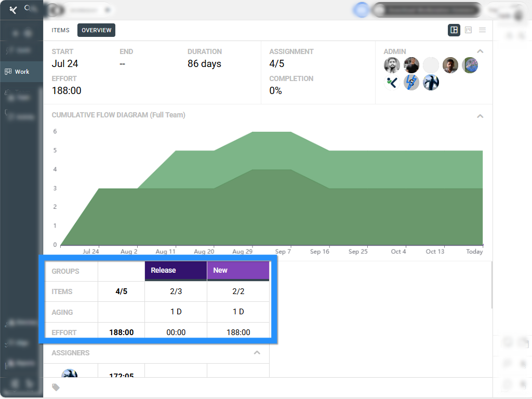This screenshot has height=399, width=532.
Task: Click the first admin avatar with beard
Action: click(392, 65)
